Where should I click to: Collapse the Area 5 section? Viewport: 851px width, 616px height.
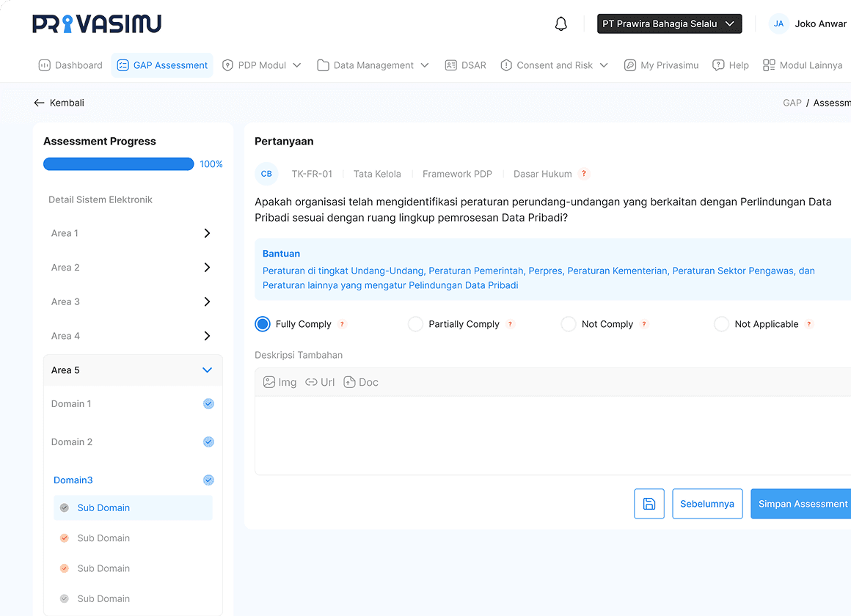(x=207, y=370)
